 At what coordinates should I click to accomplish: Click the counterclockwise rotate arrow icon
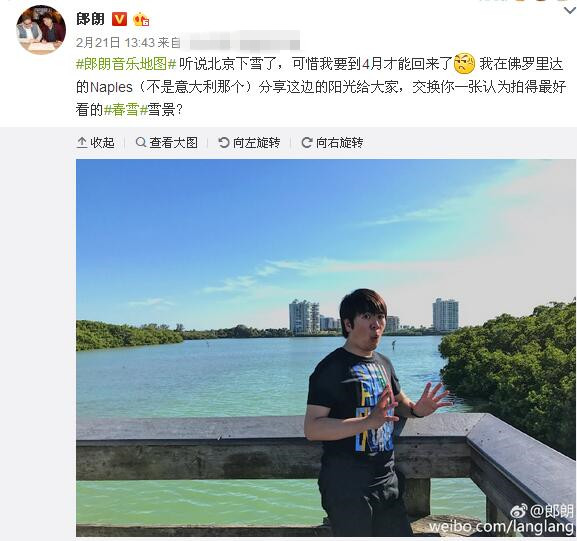224,142
